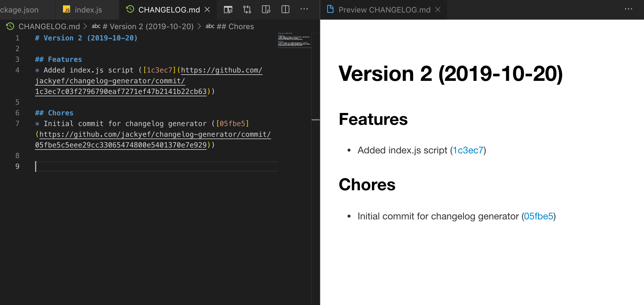
Task: Open the Chores breadcrumb dropdown
Action: pos(235,26)
